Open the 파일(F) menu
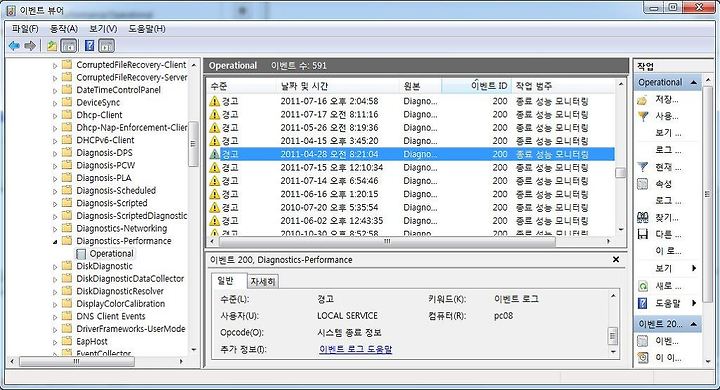The height and width of the screenshot is (390, 720). tap(25, 28)
